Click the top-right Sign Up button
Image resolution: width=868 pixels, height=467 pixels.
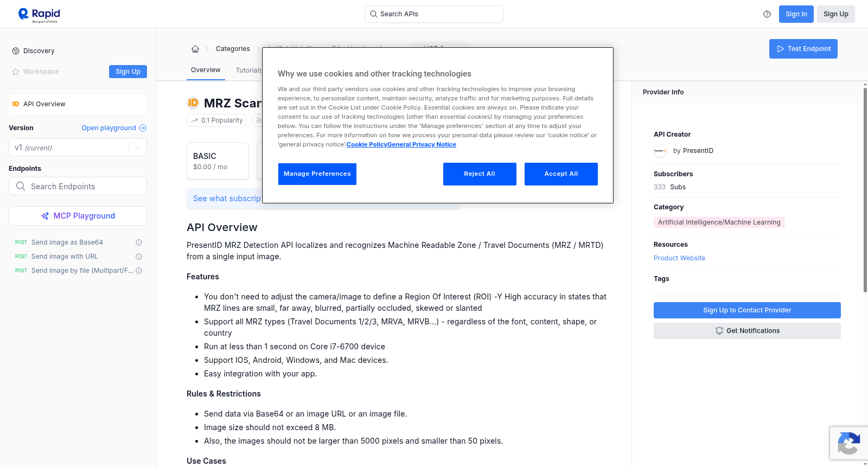pos(835,14)
